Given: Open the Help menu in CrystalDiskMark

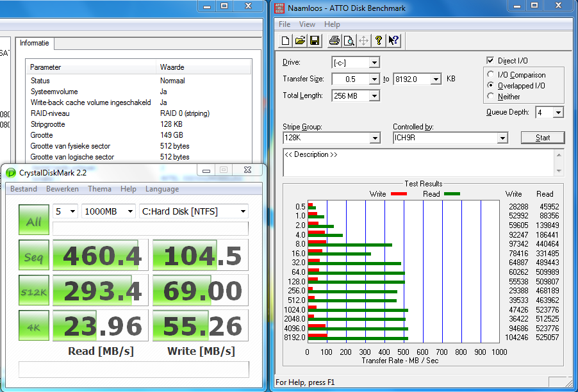Looking at the screenshot, I should pyautogui.click(x=128, y=189).
